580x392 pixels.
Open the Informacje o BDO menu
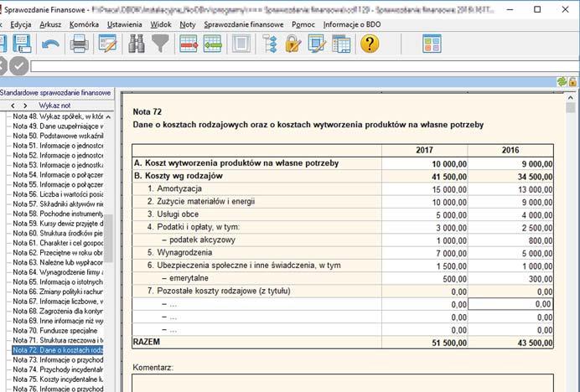[x=352, y=24]
